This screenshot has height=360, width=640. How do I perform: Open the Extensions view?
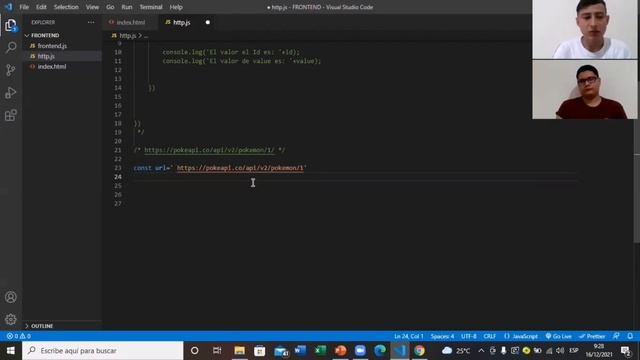coord(11,116)
